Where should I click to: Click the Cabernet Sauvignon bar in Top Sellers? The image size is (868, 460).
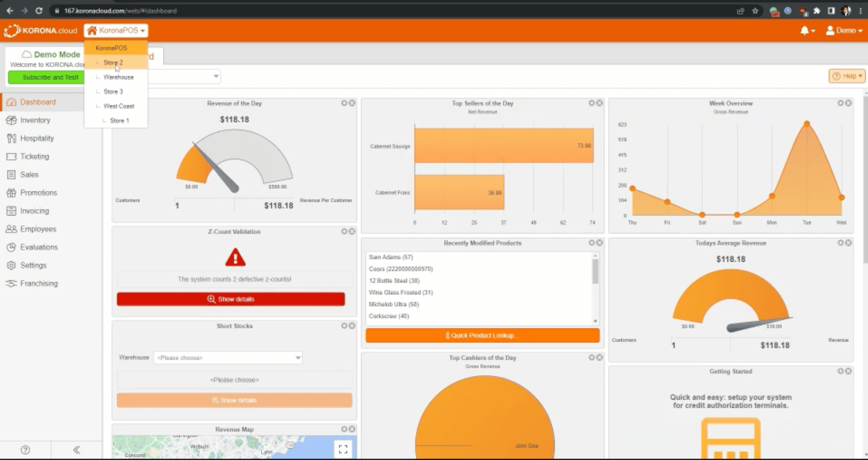[x=504, y=146]
